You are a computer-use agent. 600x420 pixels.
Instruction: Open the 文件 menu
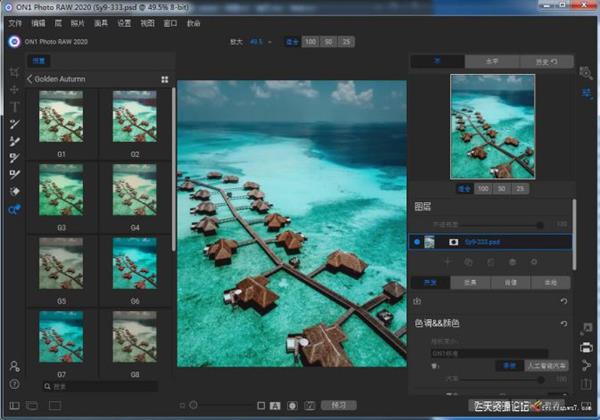[15, 21]
